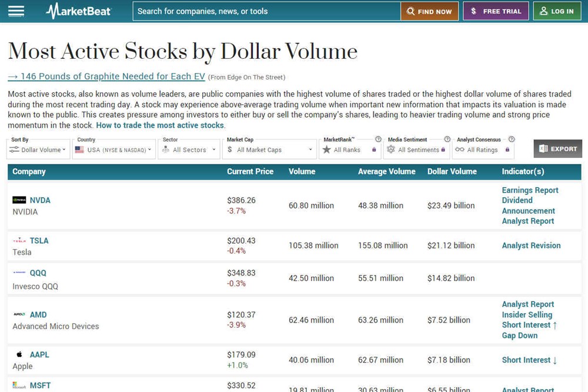Click the Export button
Viewport: 588px width, 392px height.
point(557,149)
